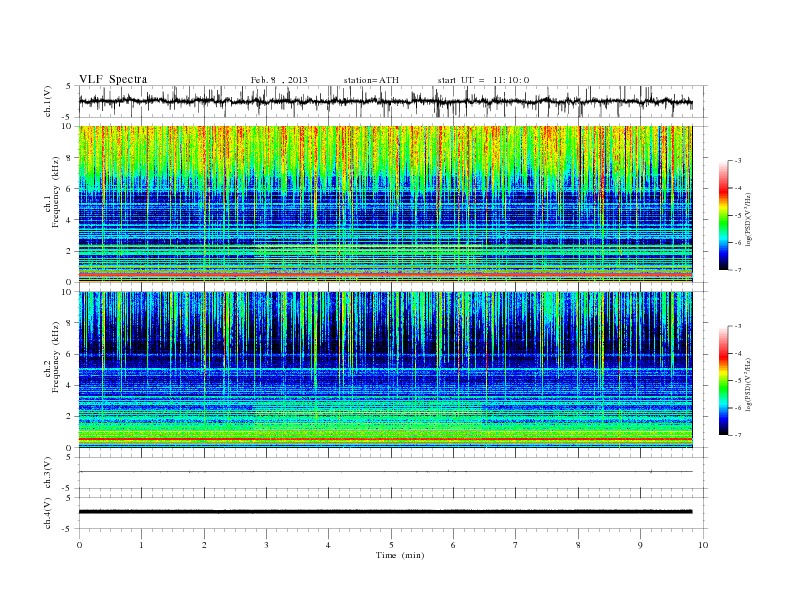792x612 pixels.
Task: Click time axis tick label "1"
Action: click(141, 545)
